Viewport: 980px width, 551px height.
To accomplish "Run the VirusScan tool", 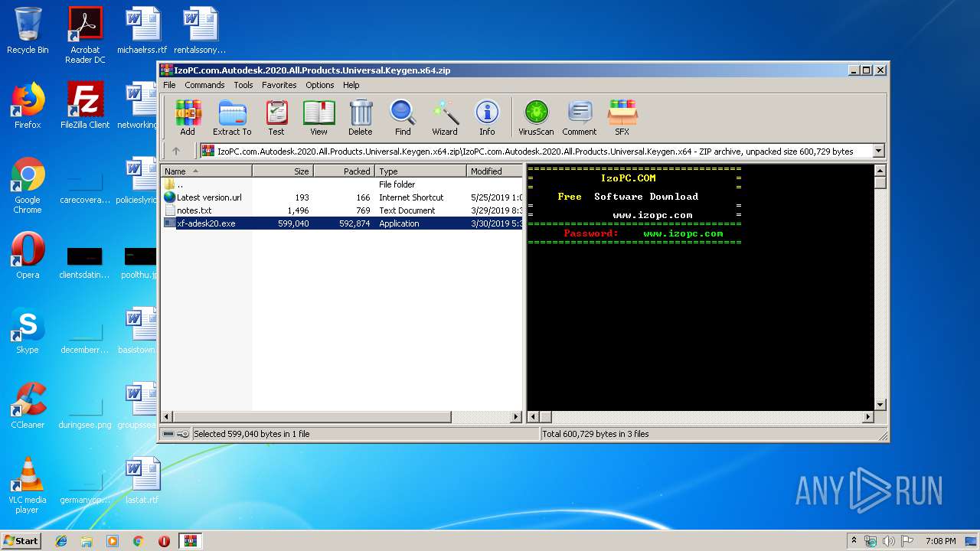I will click(536, 118).
